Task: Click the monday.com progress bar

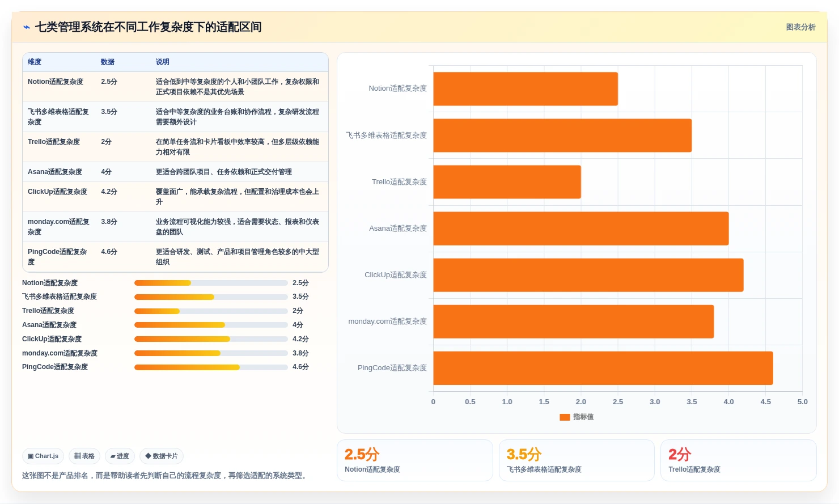Action: (211, 353)
